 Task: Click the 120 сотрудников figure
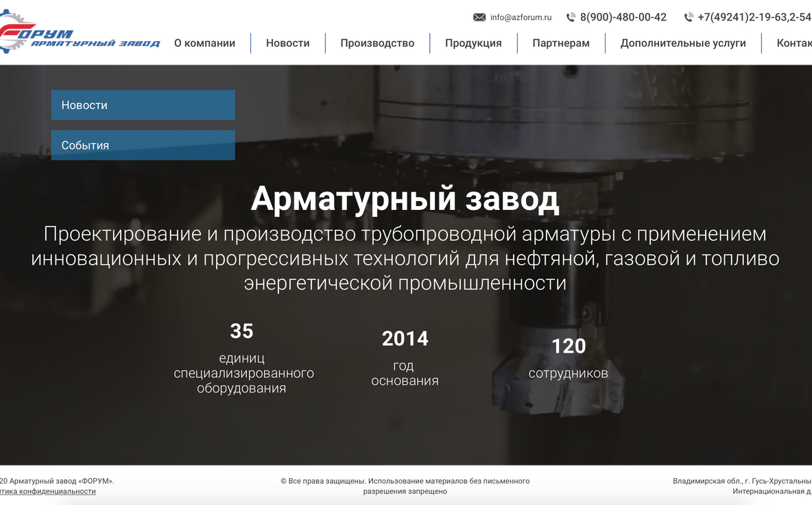[x=569, y=346]
